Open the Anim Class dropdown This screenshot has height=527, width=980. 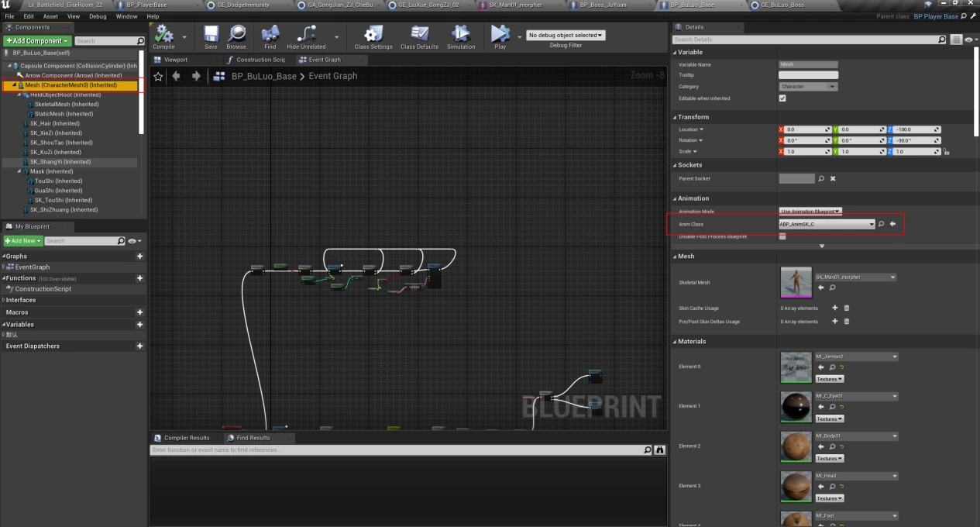tap(827, 224)
